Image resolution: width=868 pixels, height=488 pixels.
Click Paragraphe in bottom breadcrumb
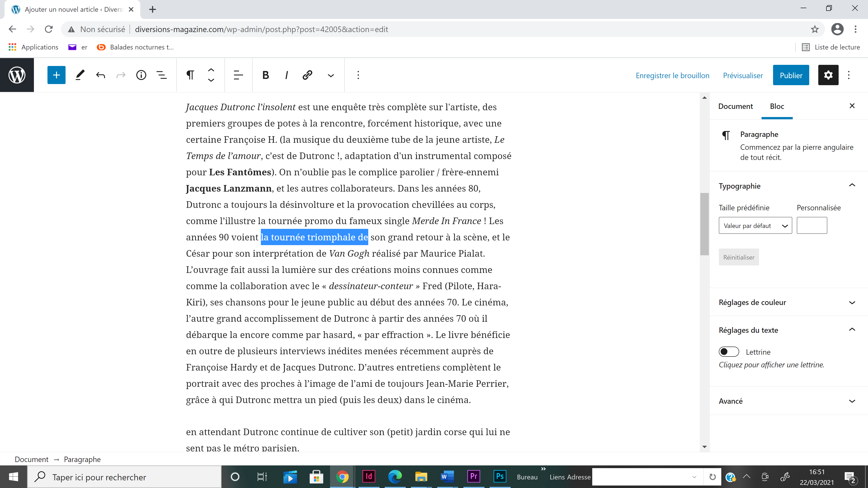[82, 459]
